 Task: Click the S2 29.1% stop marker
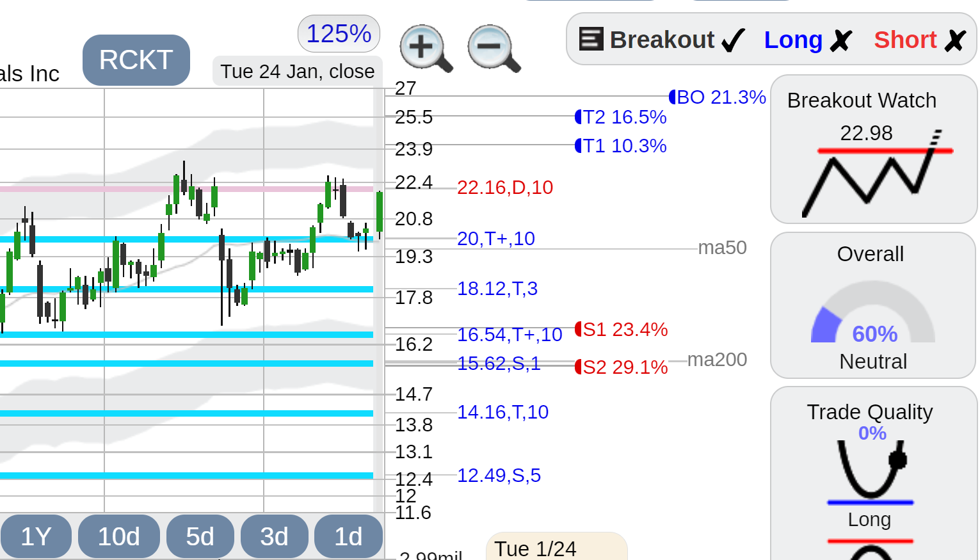click(622, 367)
